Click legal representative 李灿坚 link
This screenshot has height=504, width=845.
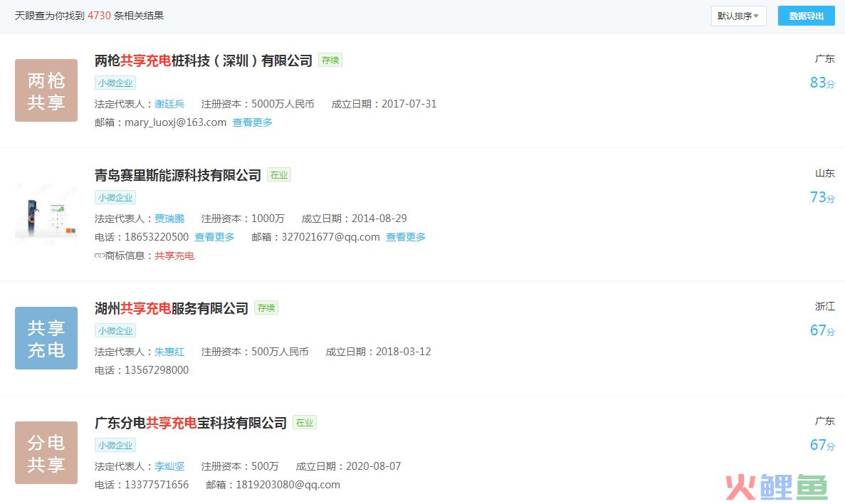pyautogui.click(x=169, y=466)
